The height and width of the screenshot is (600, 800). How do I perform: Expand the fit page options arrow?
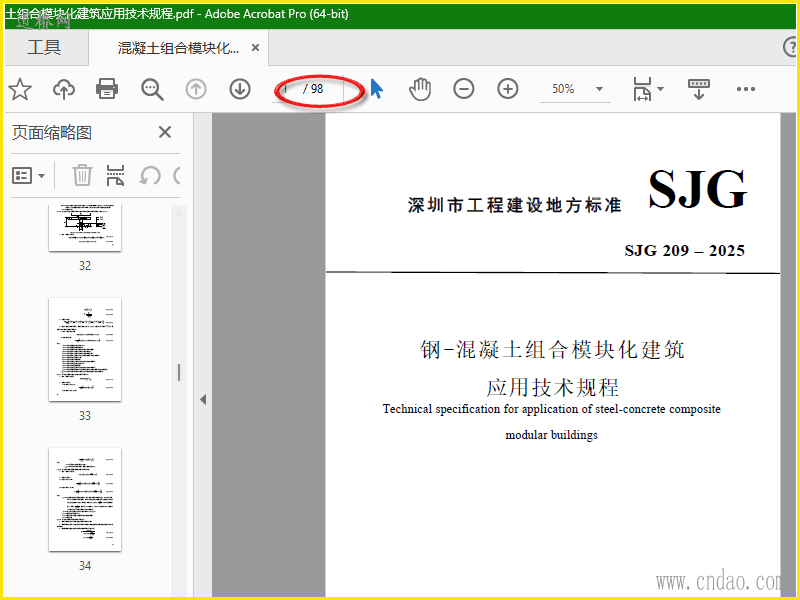click(x=661, y=89)
